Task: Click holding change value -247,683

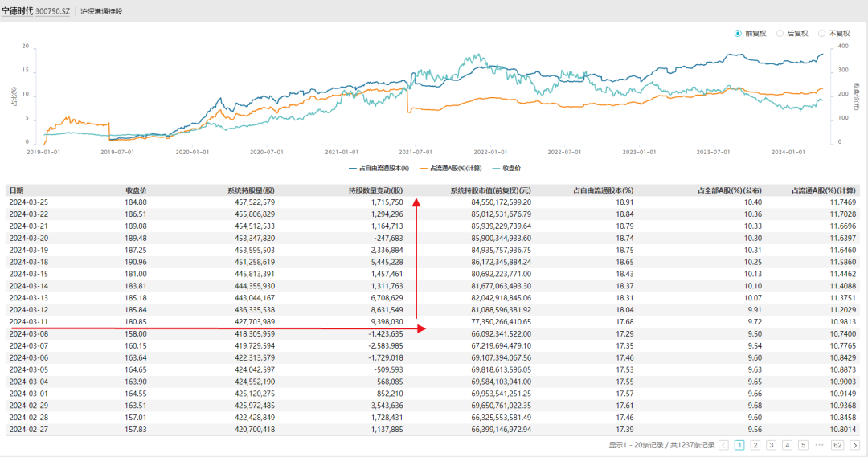Action: click(x=387, y=239)
